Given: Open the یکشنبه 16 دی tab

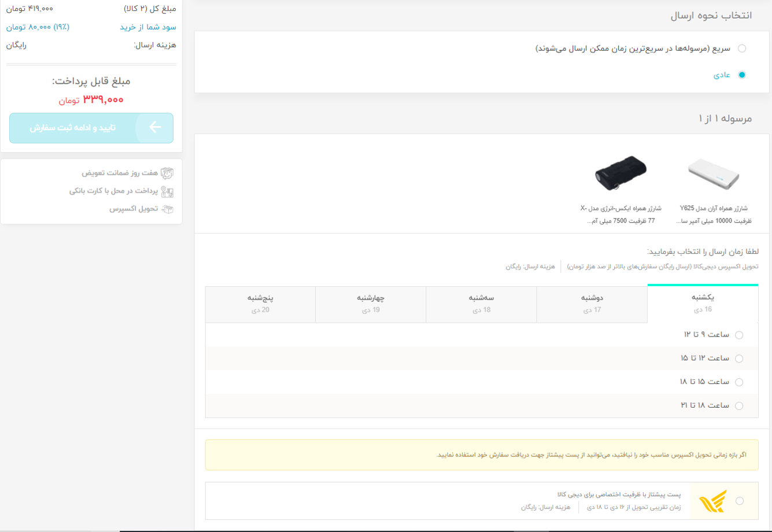Looking at the screenshot, I should pos(703,304).
